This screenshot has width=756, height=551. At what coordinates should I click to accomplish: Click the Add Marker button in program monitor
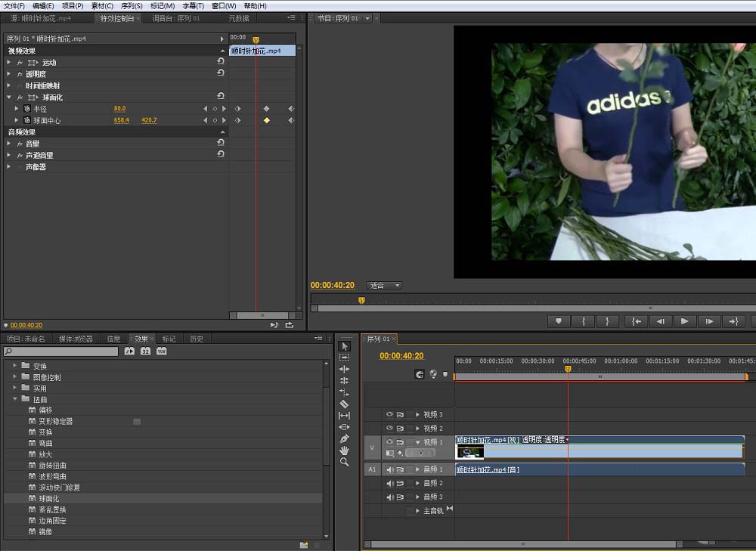[x=559, y=321]
